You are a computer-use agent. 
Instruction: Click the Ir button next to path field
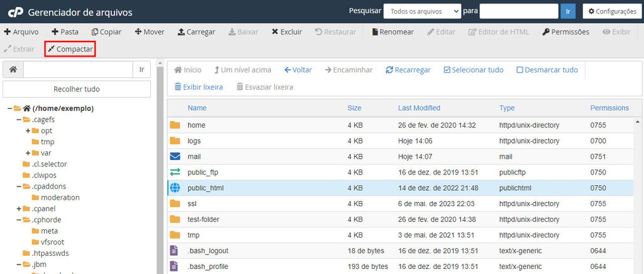(142, 69)
